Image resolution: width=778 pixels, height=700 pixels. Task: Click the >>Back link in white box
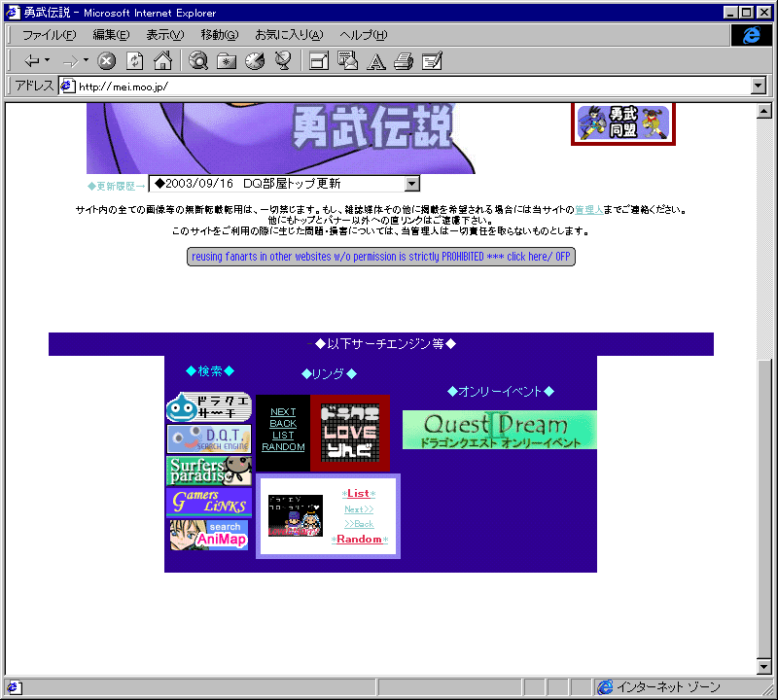pos(359,524)
